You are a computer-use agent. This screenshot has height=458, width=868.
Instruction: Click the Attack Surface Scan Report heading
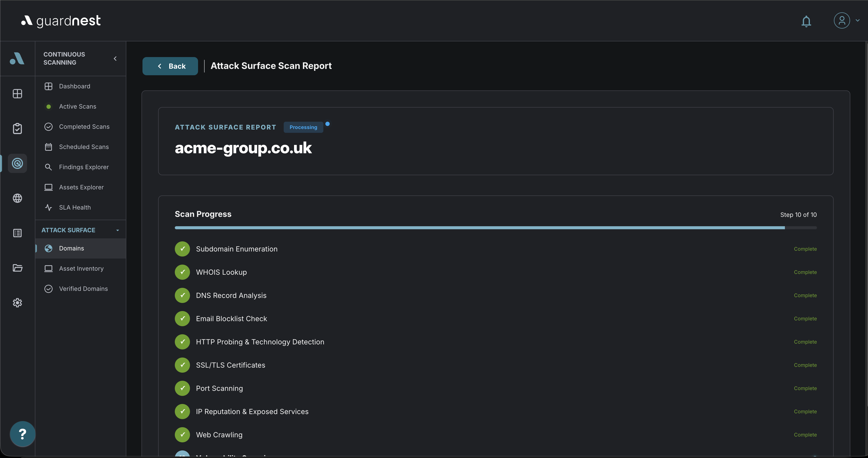pyautogui.click(x=271, y=66)
